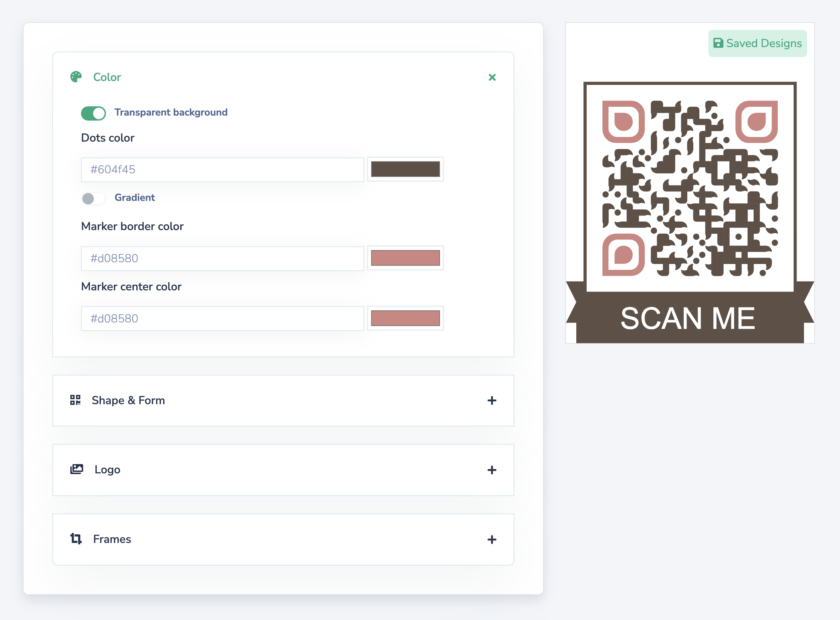Image resolution: width=840 pixels, height=620 pixels.
Task: Click the Frames crop icon
Action: pyautogui.click(x=76, y=539)
